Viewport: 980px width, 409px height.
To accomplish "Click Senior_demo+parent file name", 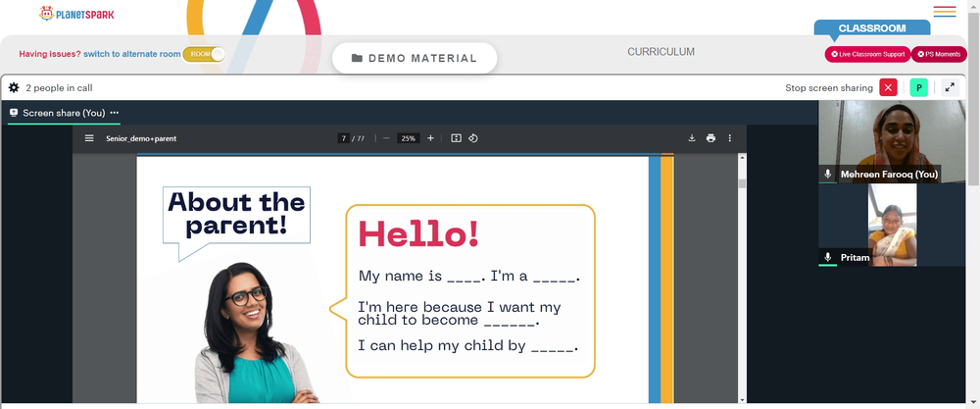I will [141, 138].
